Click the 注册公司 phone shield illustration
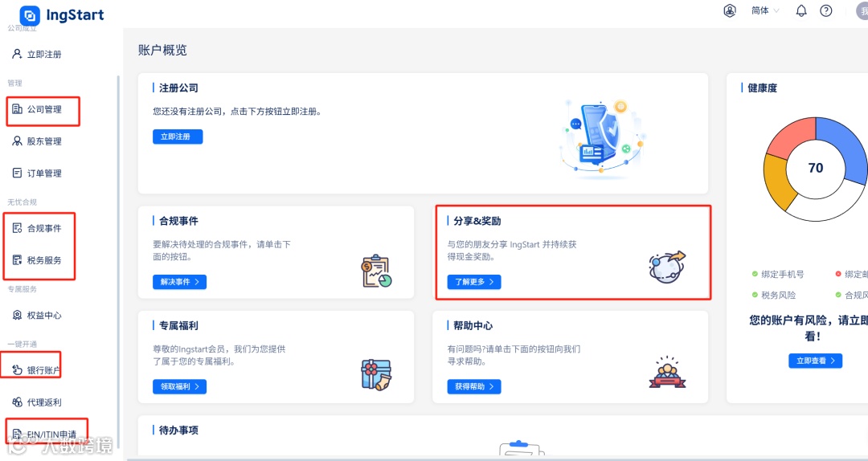 pyautogui.click(x=602, y=138)
